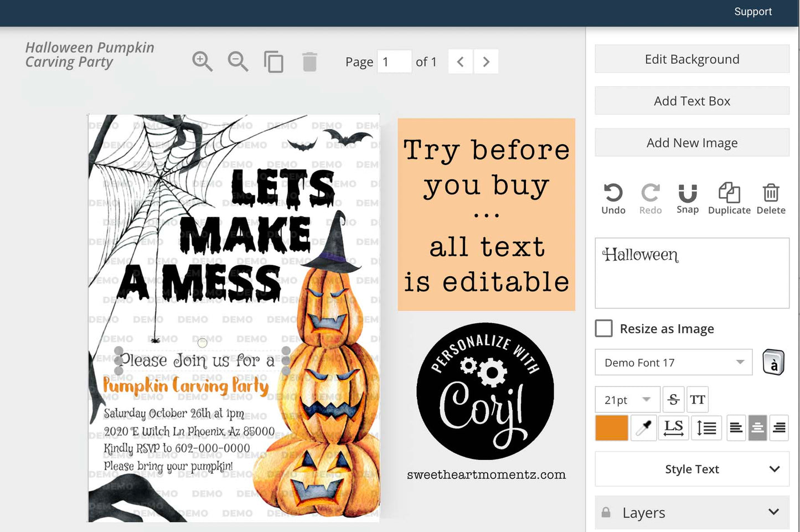800x532 pixels.
Task: Click the Undo arrow icon
Action: point(613,193)
